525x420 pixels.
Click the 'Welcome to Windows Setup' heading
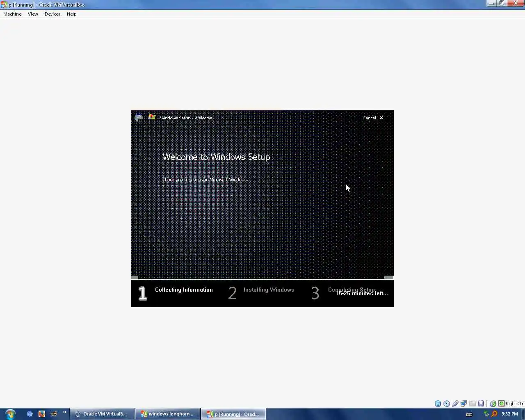click(x=216, y=157)
